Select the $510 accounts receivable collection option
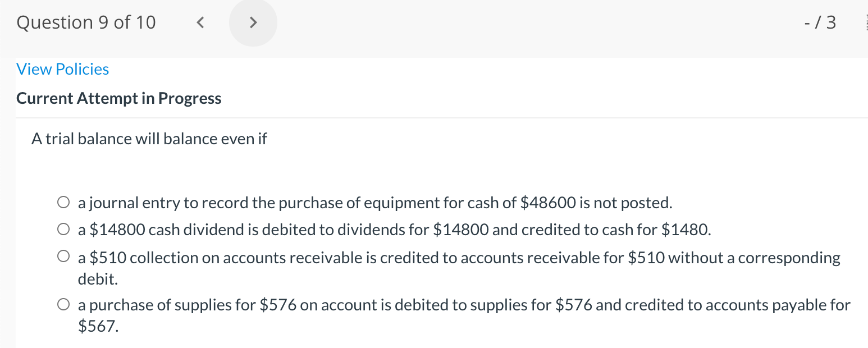 (63, 256)
